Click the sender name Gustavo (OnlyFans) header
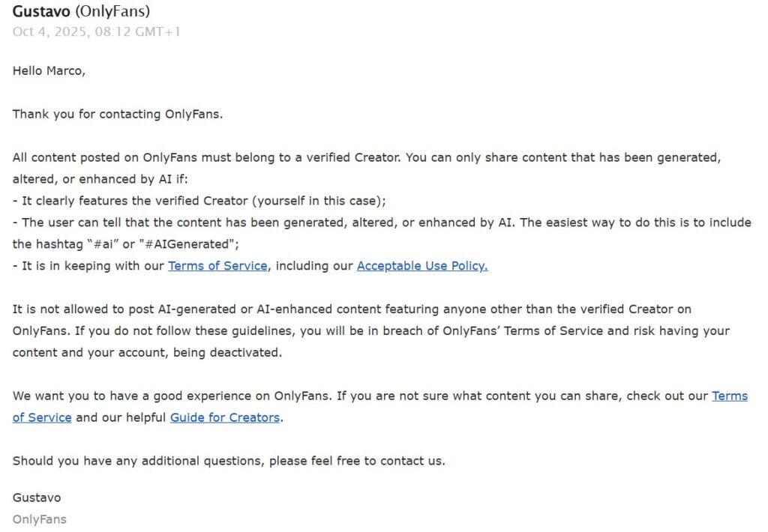The height and width of the screenshot is (532, 768). (81, 12)
